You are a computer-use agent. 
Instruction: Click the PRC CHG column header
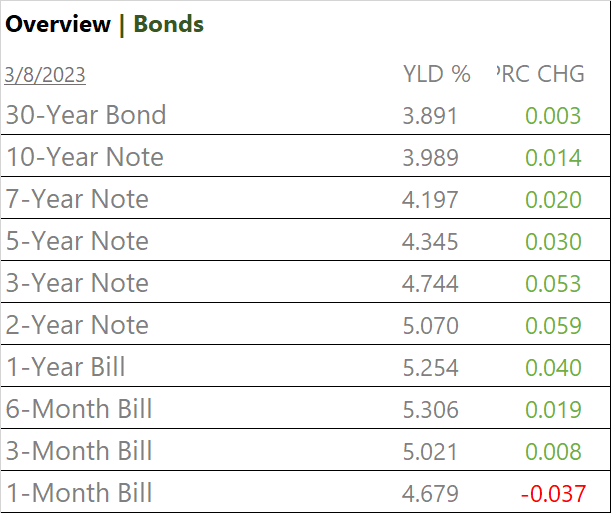[x=540, y=74]
